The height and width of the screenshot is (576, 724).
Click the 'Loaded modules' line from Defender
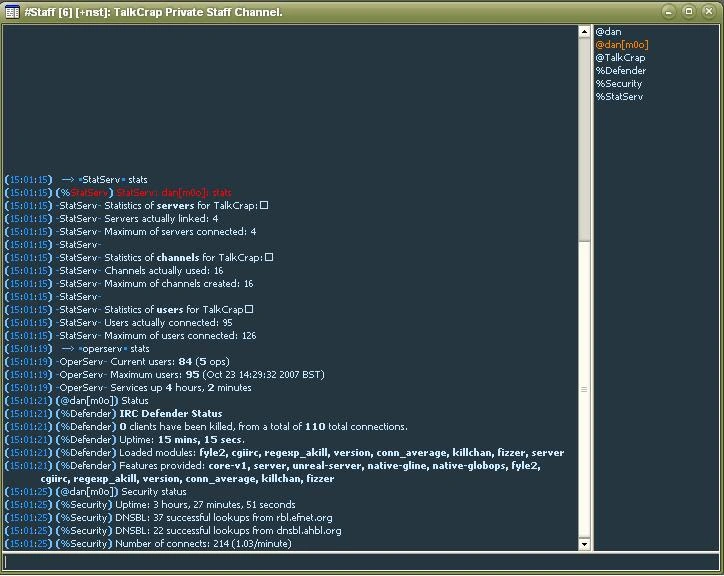pyautogui.click(x=284, y=453)
